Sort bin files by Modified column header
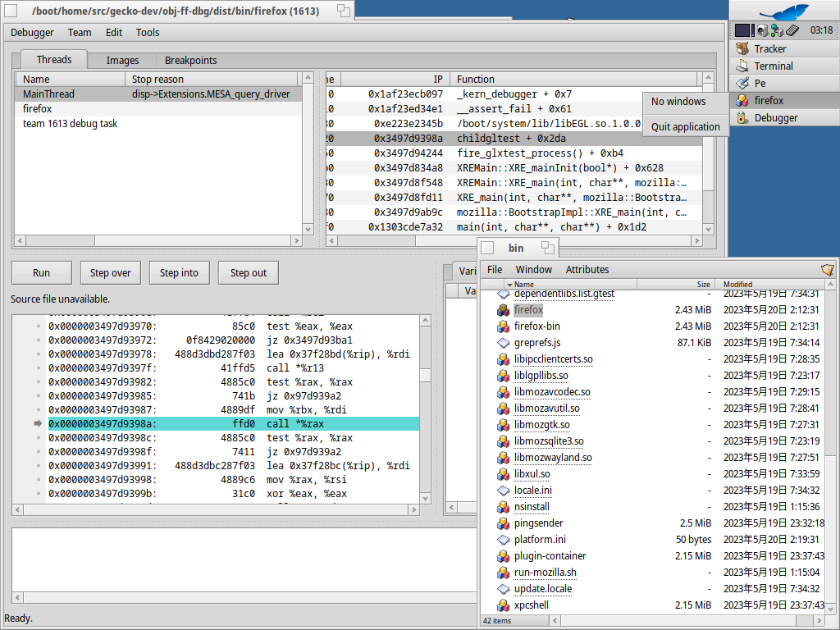Viewport: 840px width, 630px height. pos(771,285)
